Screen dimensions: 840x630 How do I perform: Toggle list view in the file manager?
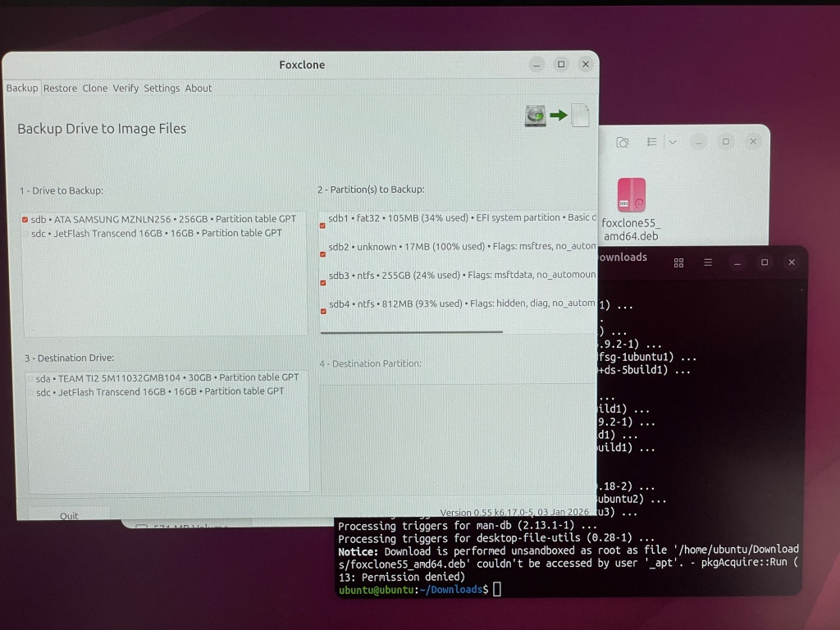pyautogui.click(x=652, y=142)
